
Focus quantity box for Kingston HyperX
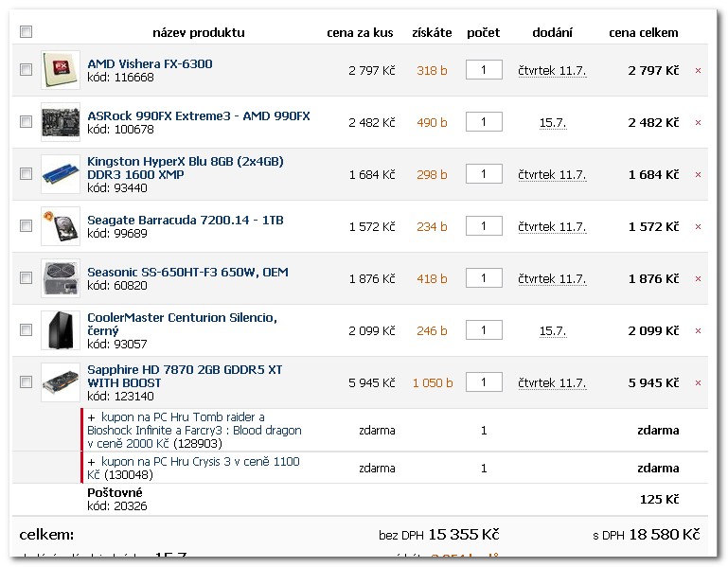click(x=484, y=174)
